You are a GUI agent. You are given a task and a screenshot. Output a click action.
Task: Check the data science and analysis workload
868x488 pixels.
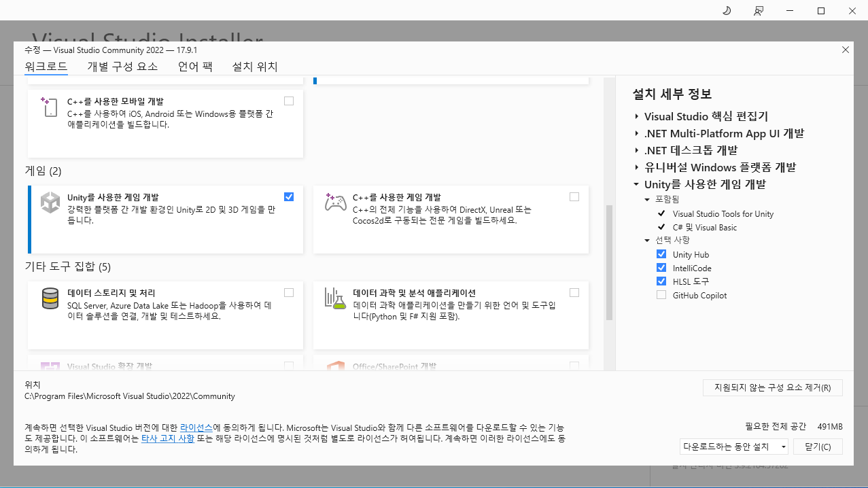[574, 292]
